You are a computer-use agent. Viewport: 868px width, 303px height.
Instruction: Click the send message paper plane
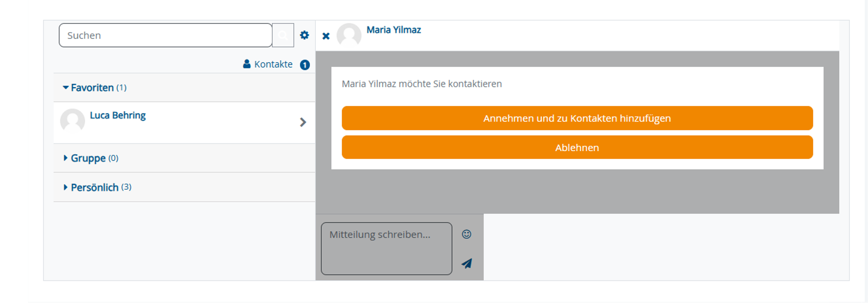467,263
